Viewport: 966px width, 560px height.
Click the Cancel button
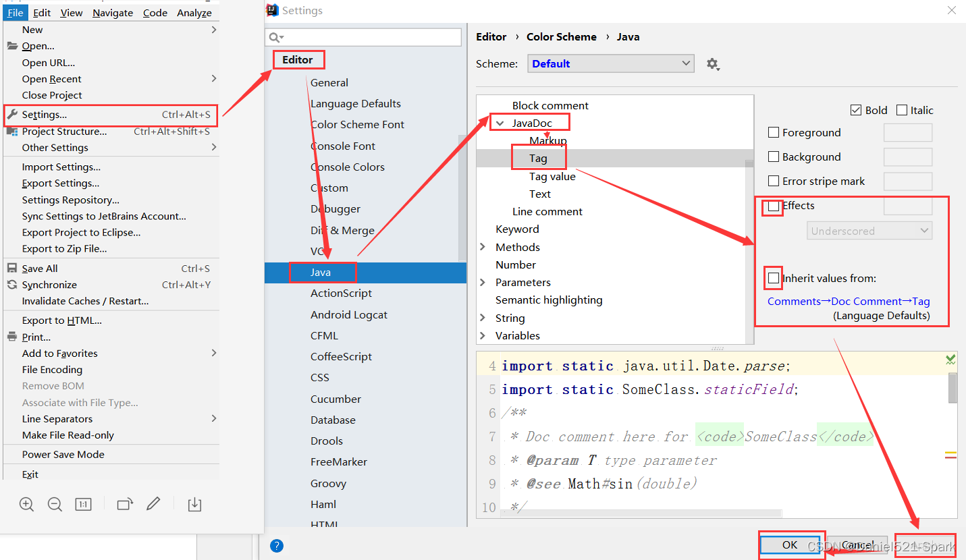tap(857, 545)
